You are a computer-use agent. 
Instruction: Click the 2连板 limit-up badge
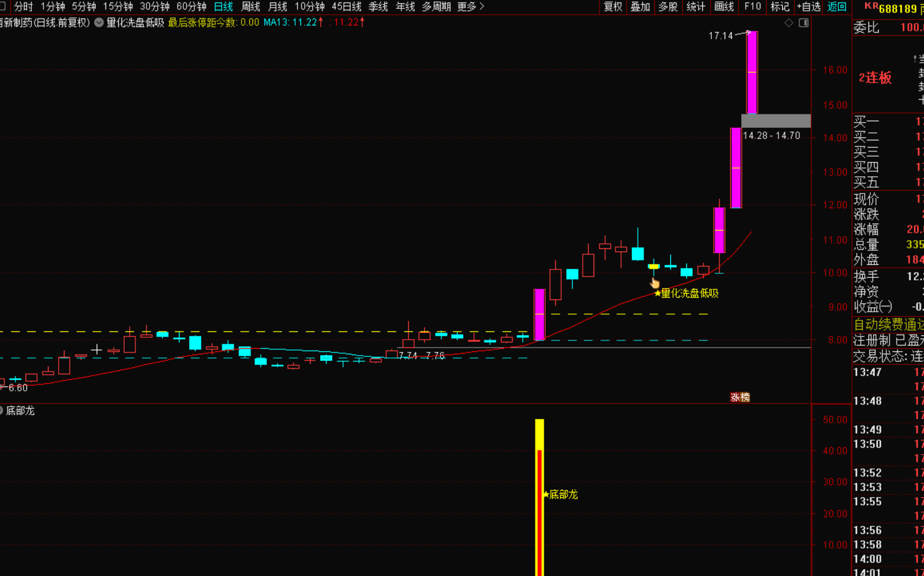(x=875, y=78)
